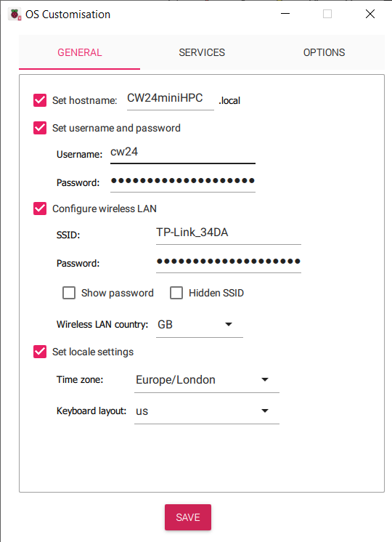Open the Keyboard layout dropdown

pyautogui.click(x=207, y=411)
